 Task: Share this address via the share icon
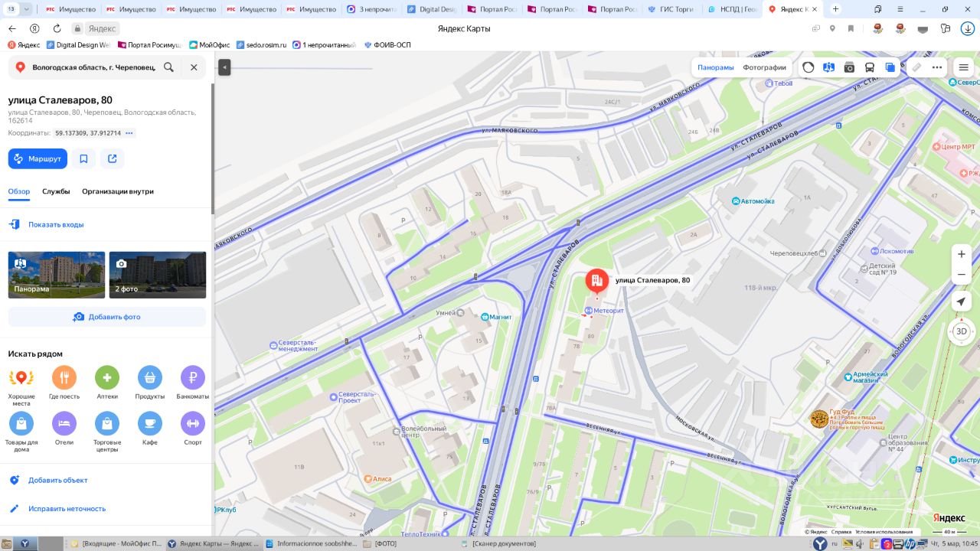(113, 158)
